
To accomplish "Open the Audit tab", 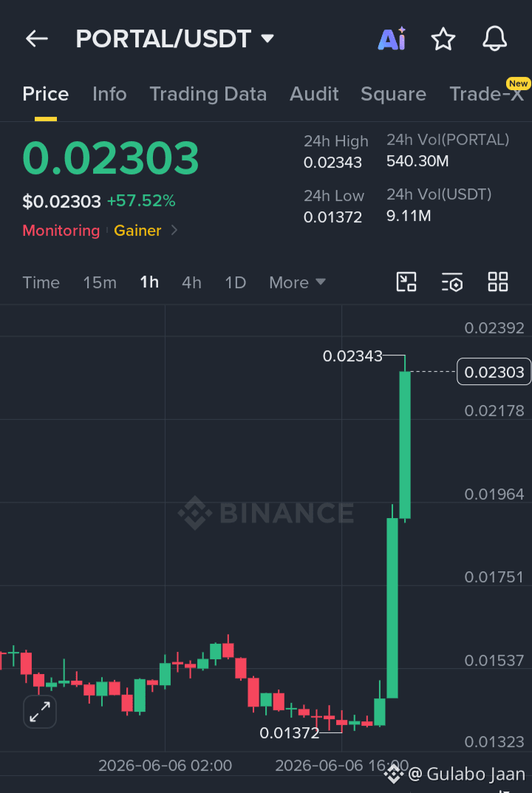I will click(x=314, y=94).
